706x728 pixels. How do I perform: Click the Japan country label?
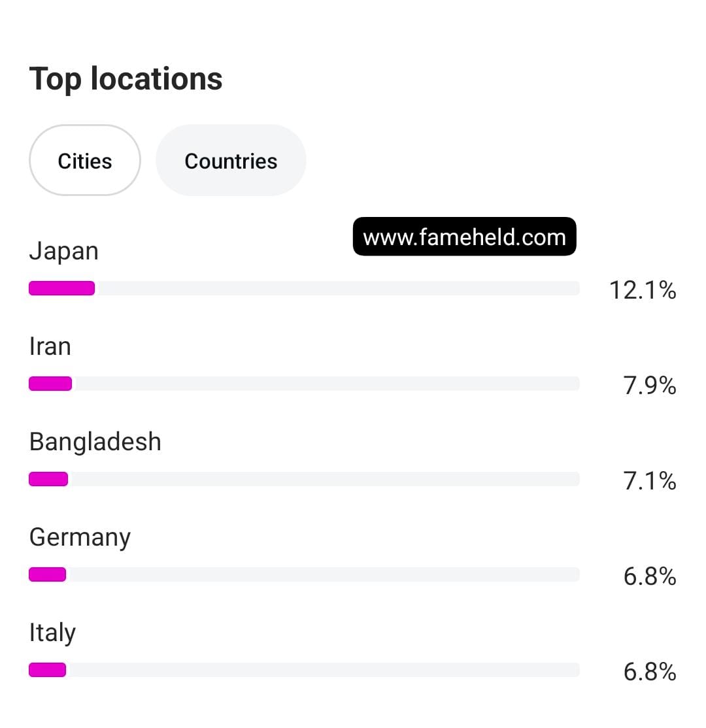click(x=64, y=251)
